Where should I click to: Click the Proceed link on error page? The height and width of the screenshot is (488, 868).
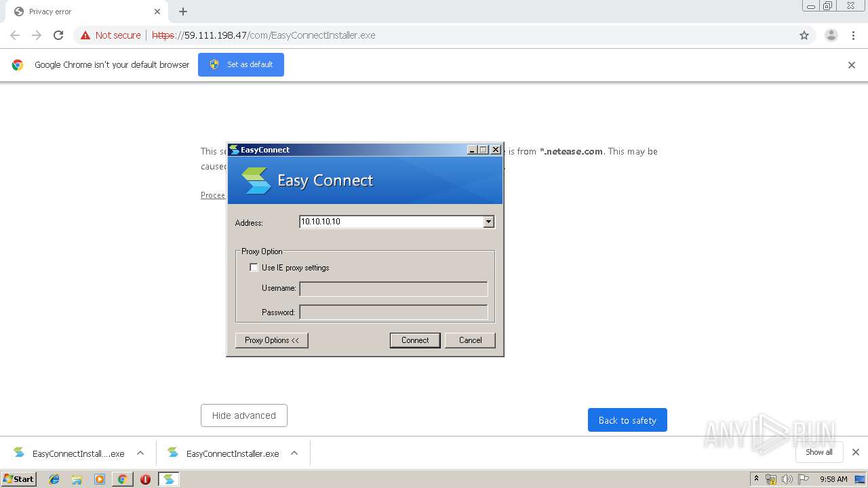(x=213, y=195)
